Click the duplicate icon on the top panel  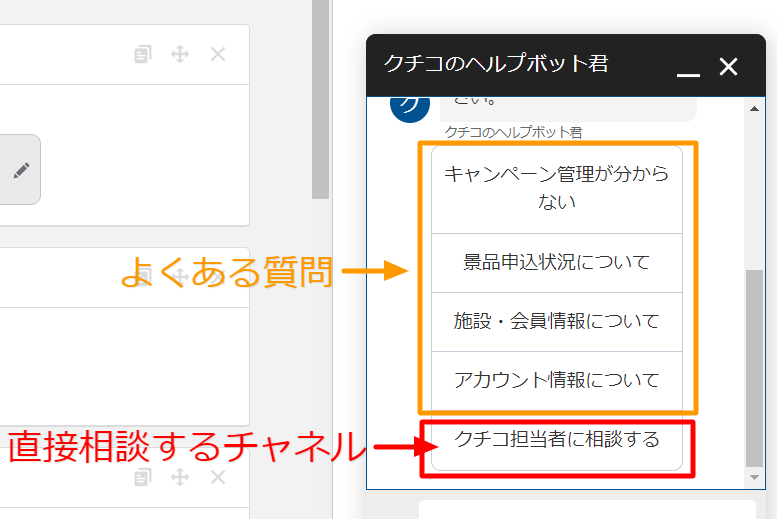tap(143, 55)
